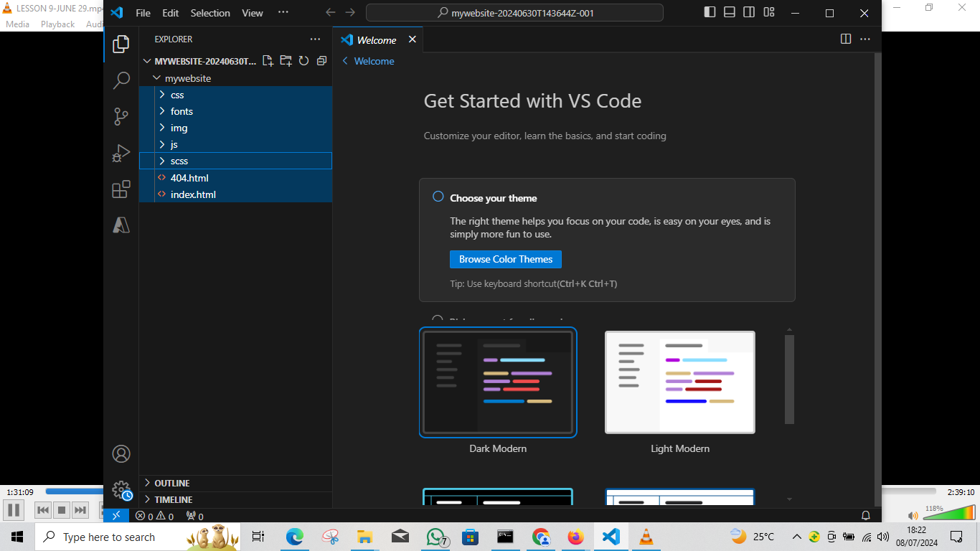The height and width of the screenshot is (551, 980).
Task: Open the Selection menu
Action: 210,13
